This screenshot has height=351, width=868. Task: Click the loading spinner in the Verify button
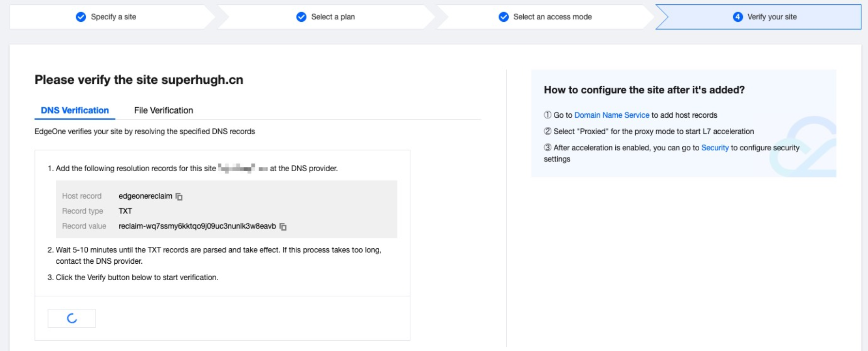pos(72,318)
